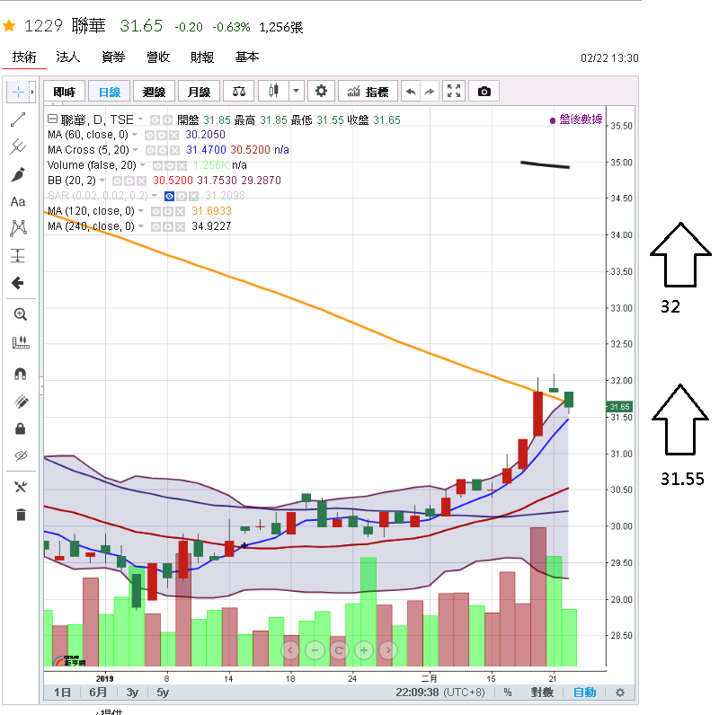Viewport: 728px width, 715px height.
Task: Open the compare symbols scale icon
Action: [239, 91]
